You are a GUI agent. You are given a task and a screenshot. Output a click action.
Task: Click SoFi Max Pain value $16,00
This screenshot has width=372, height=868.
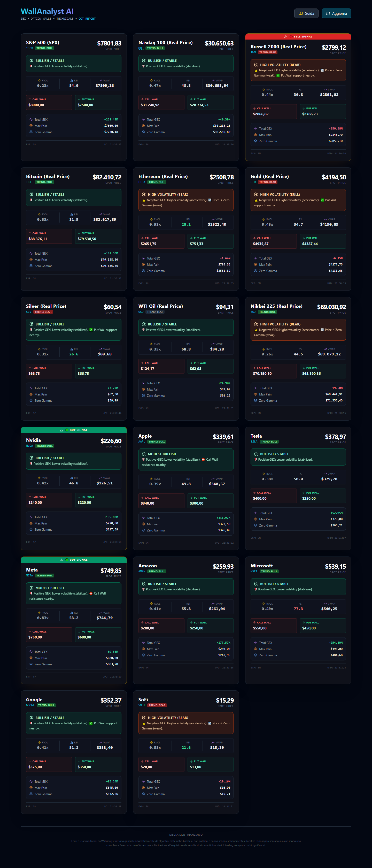coord(225,788)
